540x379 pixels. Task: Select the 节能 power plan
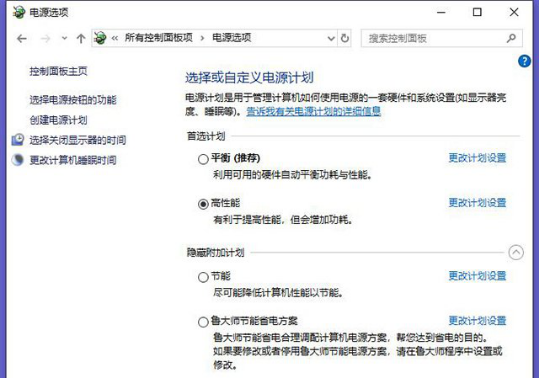click(203, 277)
